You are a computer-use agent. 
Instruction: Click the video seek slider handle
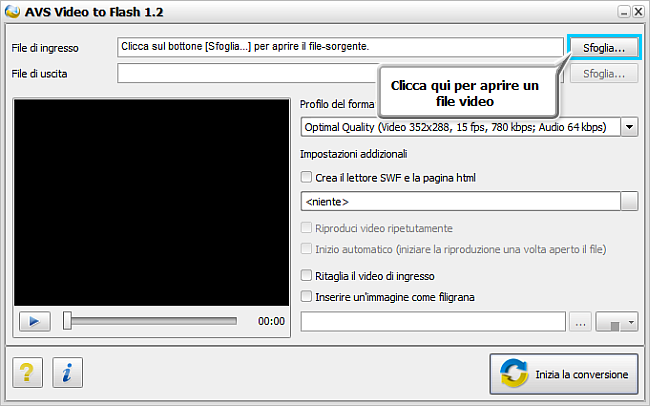click(67, 321)
